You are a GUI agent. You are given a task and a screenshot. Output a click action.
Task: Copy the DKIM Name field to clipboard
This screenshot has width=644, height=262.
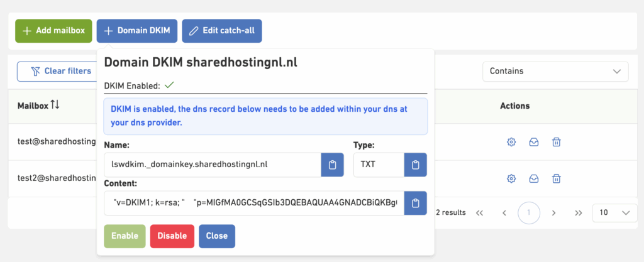332,165
